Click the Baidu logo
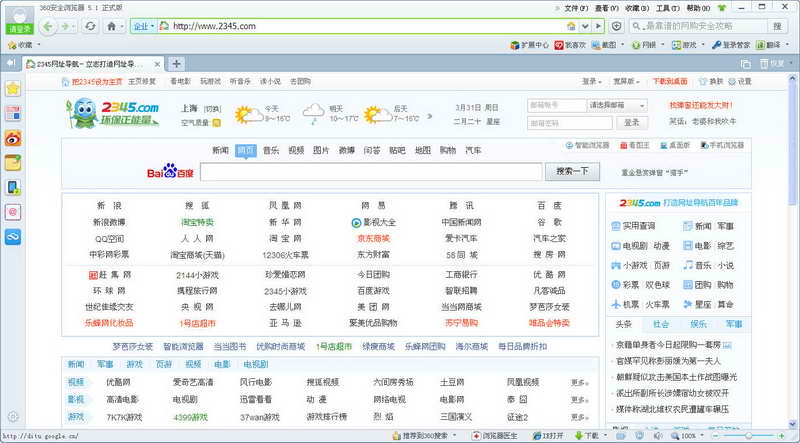The height and width of the screenshot is (443, 800). click(x=170, y=171)
